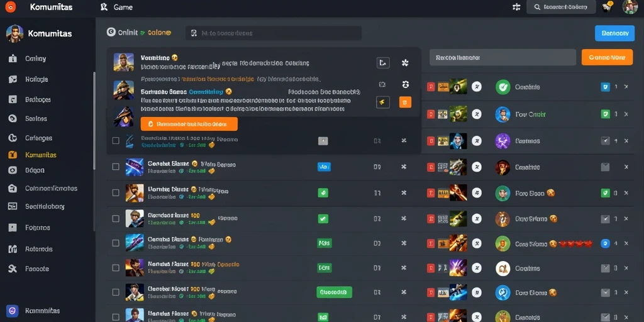Tick the checkbox on the row with the blue-label badge

pos(116,167)
